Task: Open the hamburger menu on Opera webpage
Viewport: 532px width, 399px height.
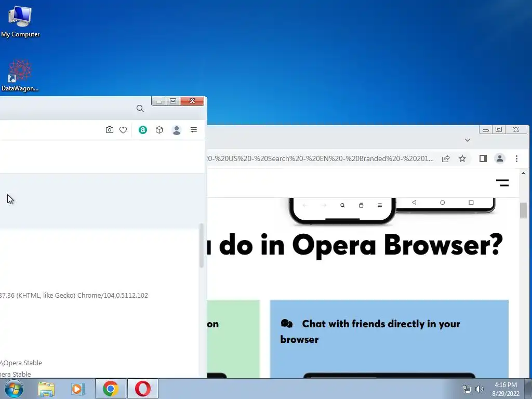Action: coord(502,183)
